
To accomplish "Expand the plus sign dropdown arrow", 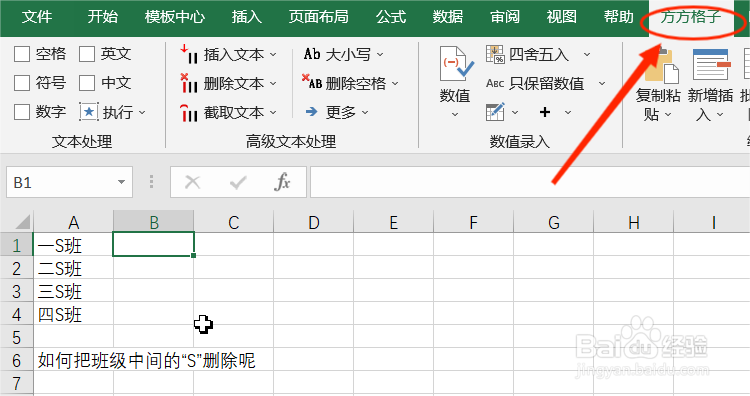I will pos(568,113).
